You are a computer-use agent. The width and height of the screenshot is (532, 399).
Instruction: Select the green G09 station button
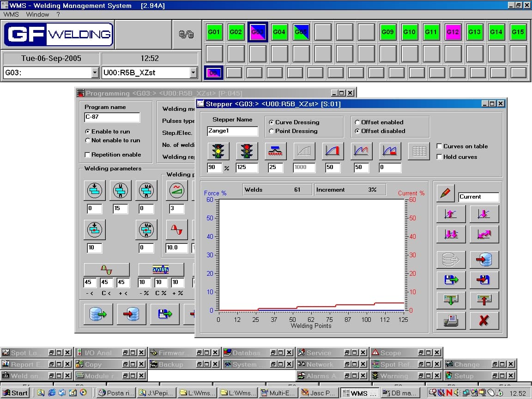click(x=387, y=32)
